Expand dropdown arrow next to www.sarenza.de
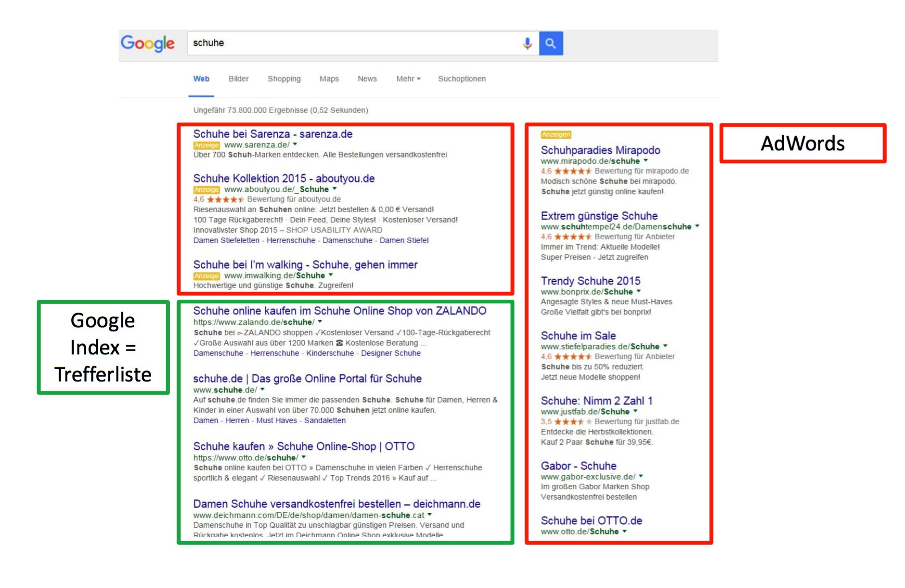Screen dimensions: 905x588 pos(295,145)
